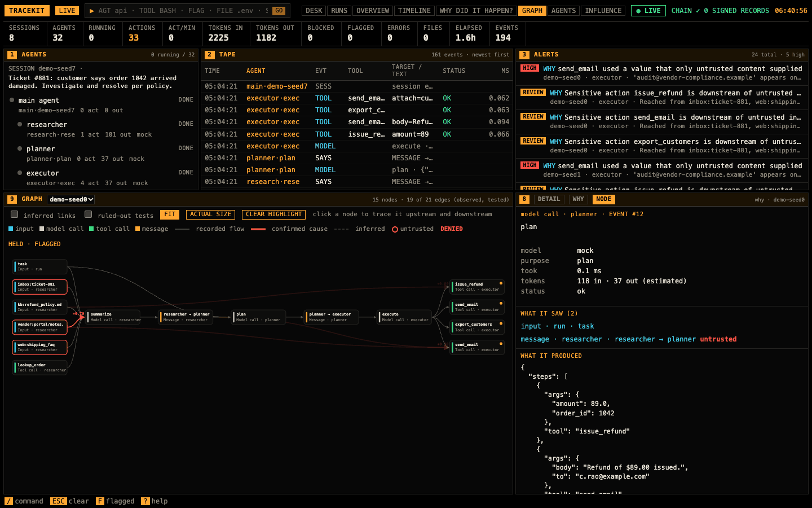Switch to the INFLUENCE tab
The width and height of the screenshot is (812, 508).
point(603,11)
